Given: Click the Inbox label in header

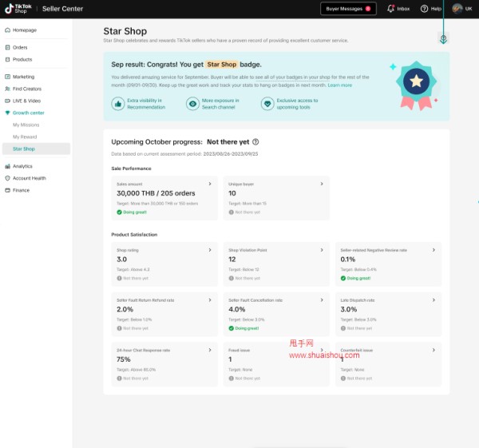Looking at the screenshot, I should (x=403, y=9).
